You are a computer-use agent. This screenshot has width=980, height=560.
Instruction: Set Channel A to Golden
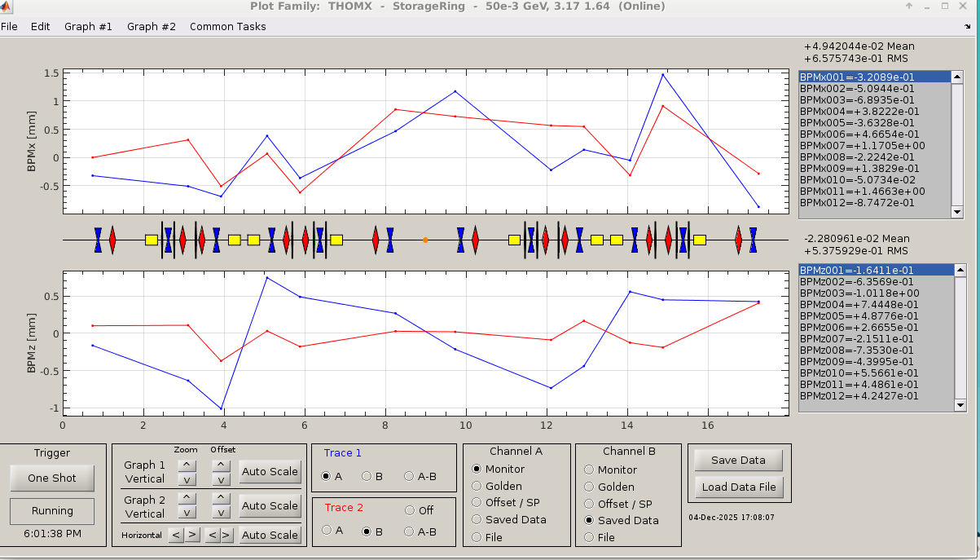click(477, 486)
